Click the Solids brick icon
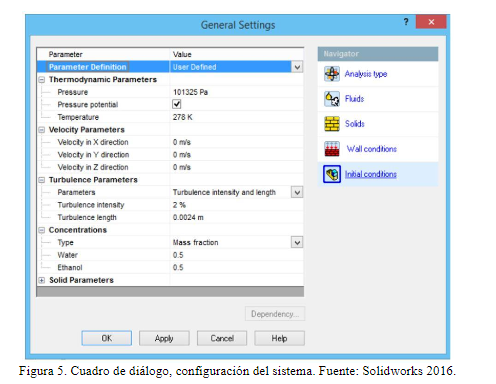The width and height of the screenshot is (496, 384). (x=332, y=124)
